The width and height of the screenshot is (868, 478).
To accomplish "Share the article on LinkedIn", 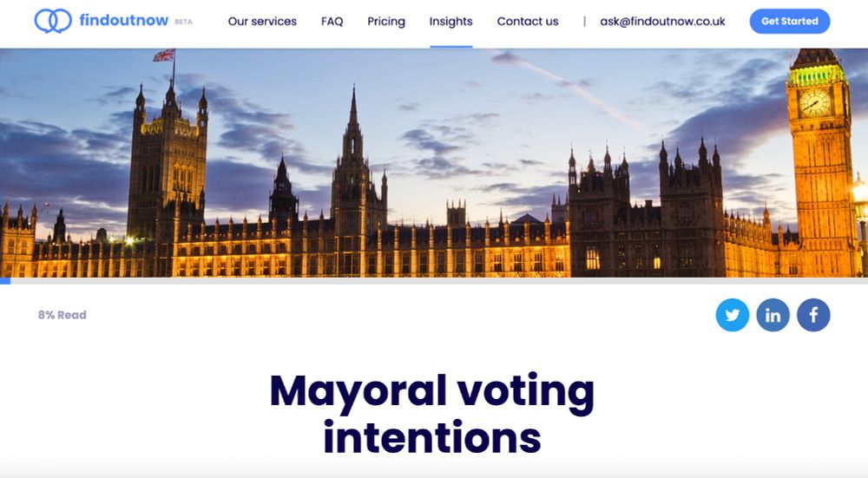I will 773,315.
